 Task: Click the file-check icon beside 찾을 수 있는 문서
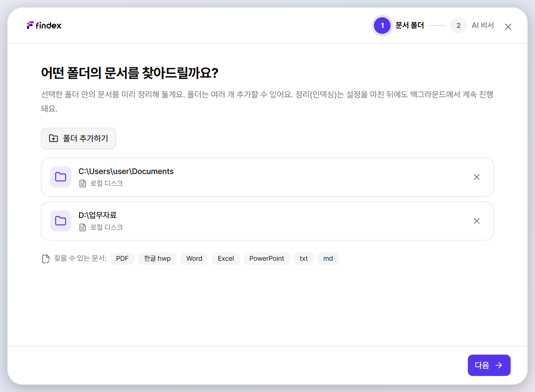(x=46, y=259)
